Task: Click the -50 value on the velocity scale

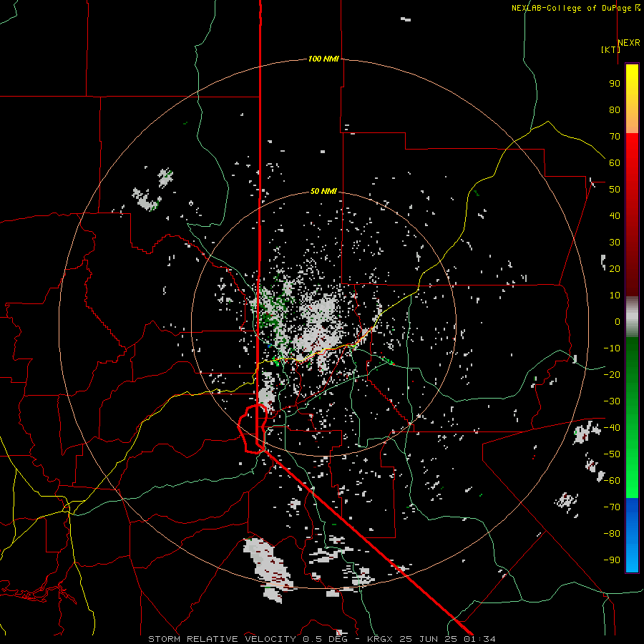Action: click(x=612, y=454)
